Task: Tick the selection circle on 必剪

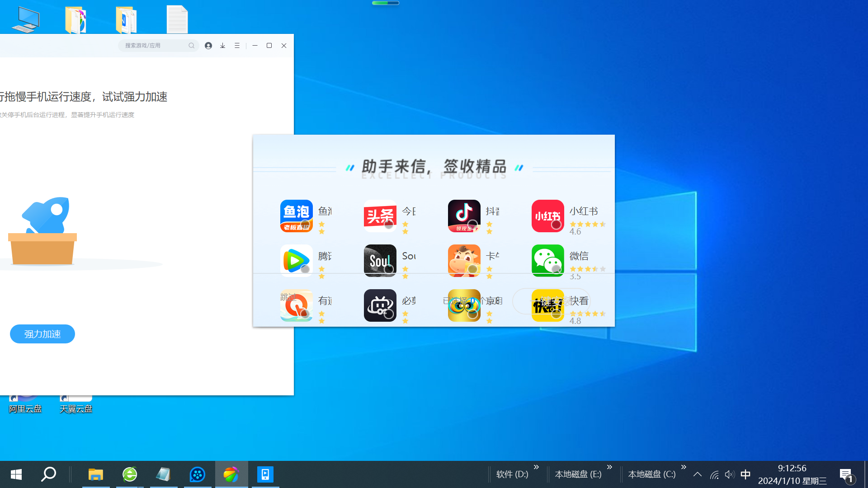Action: point(389,314)
